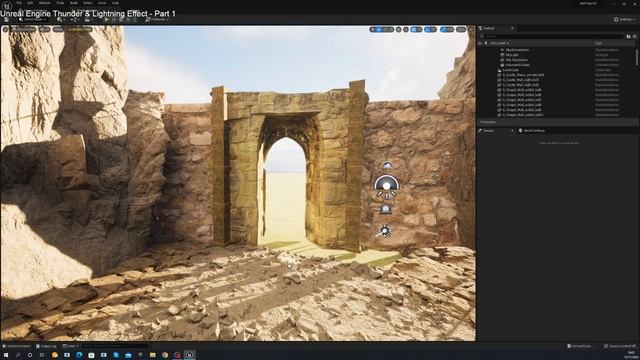Click the coordinate system globe icon
Image resolution: width=640 pixels, height=360 pixels.
[x=399, y=29]
